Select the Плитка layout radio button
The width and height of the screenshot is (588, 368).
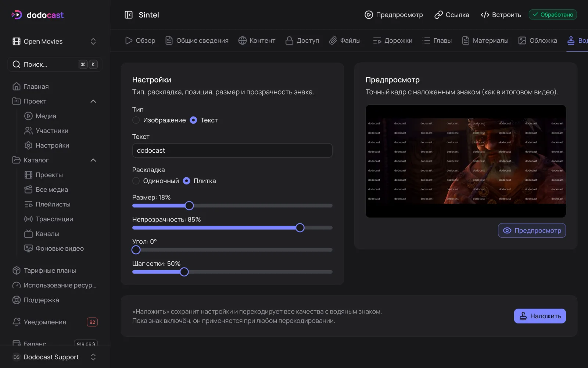point(187,181)
